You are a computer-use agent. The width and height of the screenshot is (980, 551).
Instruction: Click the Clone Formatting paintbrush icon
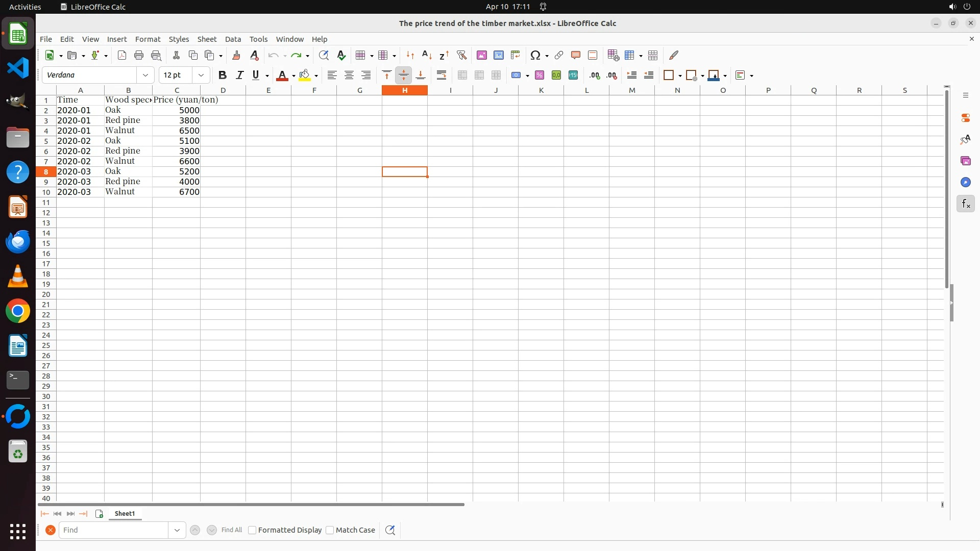236,55
